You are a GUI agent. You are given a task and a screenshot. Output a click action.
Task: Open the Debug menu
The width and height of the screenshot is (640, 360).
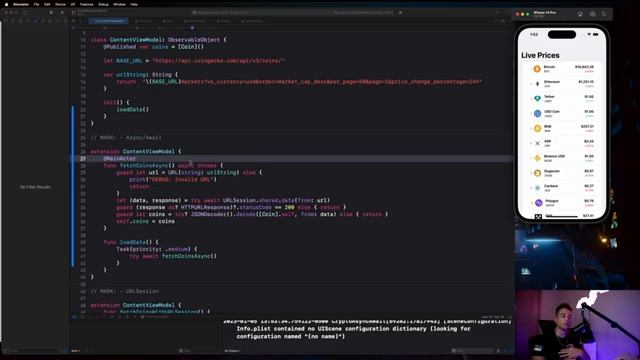pyautogui.click(x=103, y=4)
